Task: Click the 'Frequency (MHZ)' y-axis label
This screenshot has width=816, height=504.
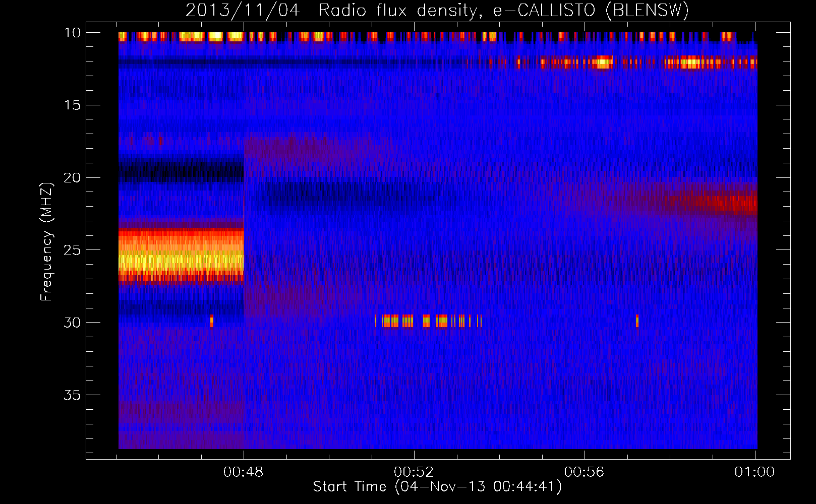Action: tap(46, 242)
